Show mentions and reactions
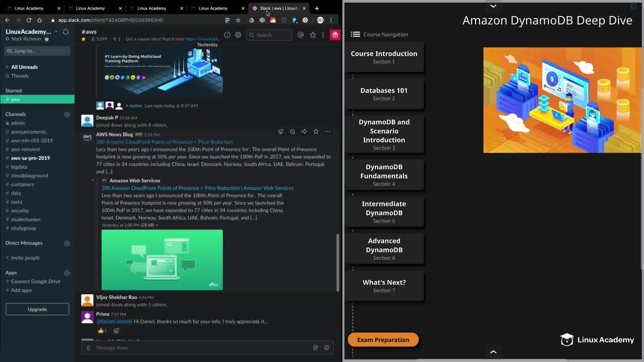 [x=301, y=35]
